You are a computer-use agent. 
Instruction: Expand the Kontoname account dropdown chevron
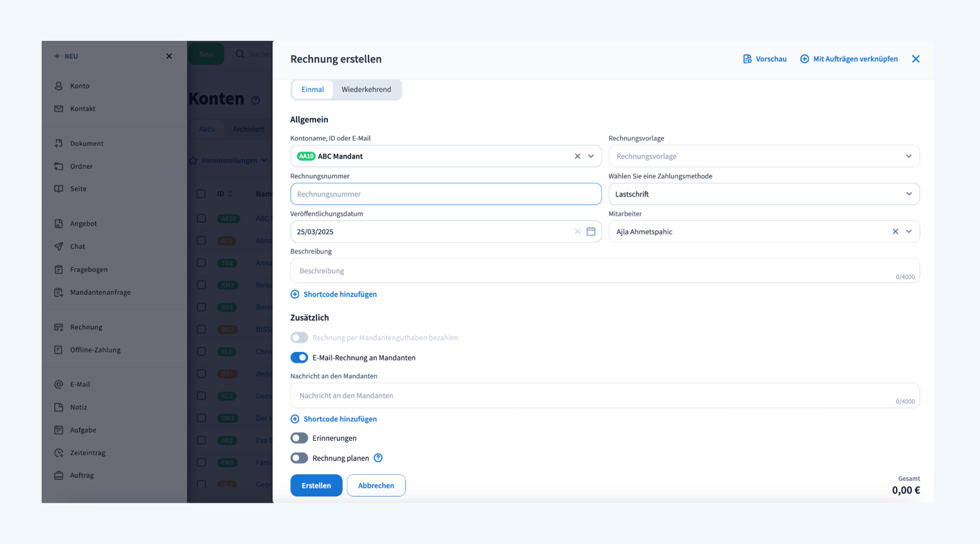(591, 156)
